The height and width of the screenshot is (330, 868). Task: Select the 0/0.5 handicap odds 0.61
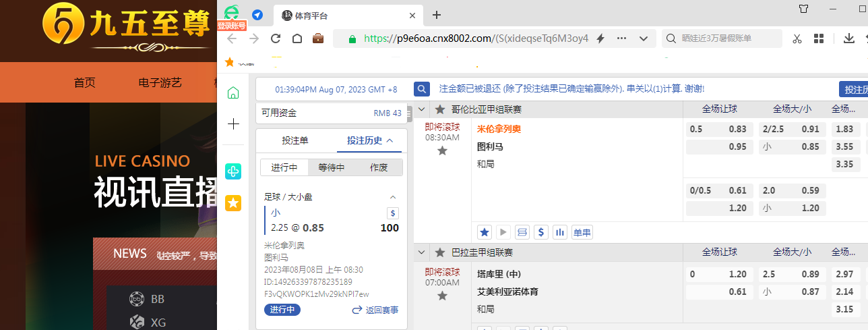coord(719,190)
